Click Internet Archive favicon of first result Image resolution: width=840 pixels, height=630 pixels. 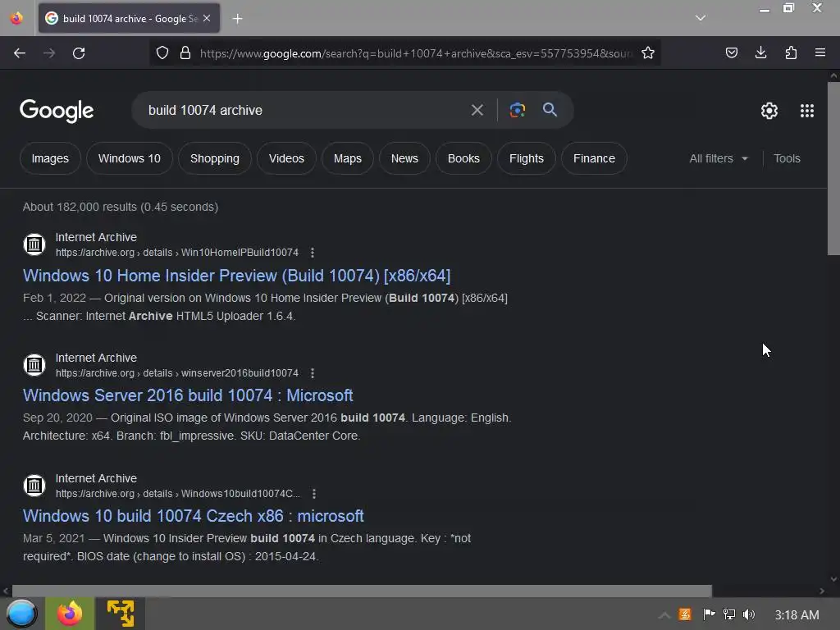pyautogui.click(x=34, y=244)
